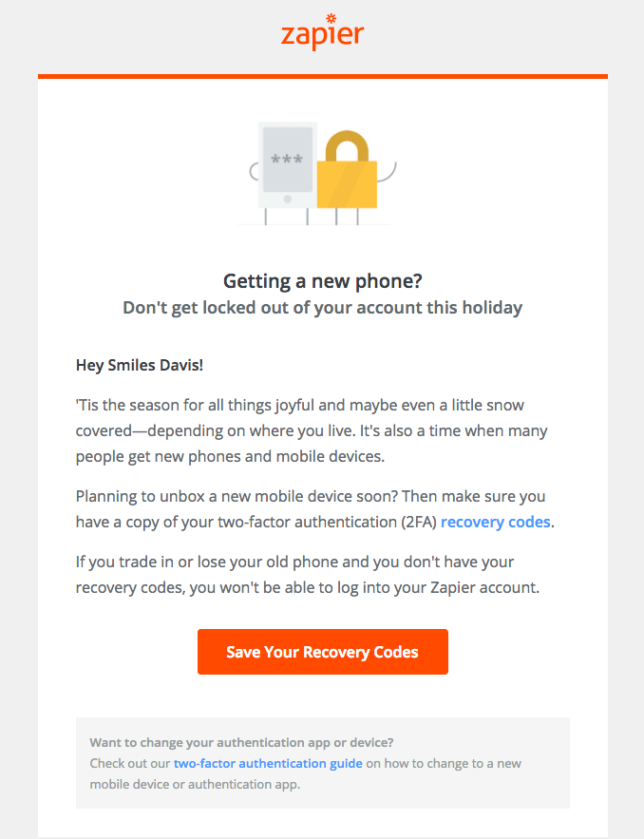Click the orange divider bar under header
Image resolution: width=644 pixels, height=839 pixels.
[323, 77]
